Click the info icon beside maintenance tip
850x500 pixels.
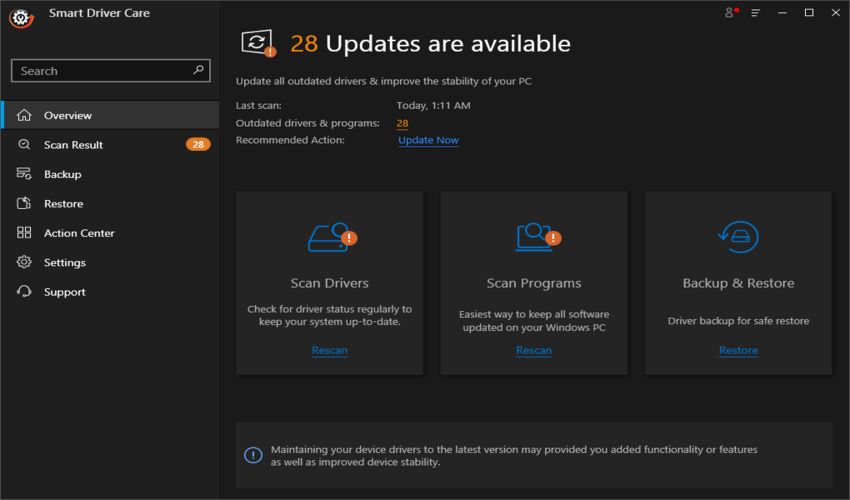click(x=253, y=455)
